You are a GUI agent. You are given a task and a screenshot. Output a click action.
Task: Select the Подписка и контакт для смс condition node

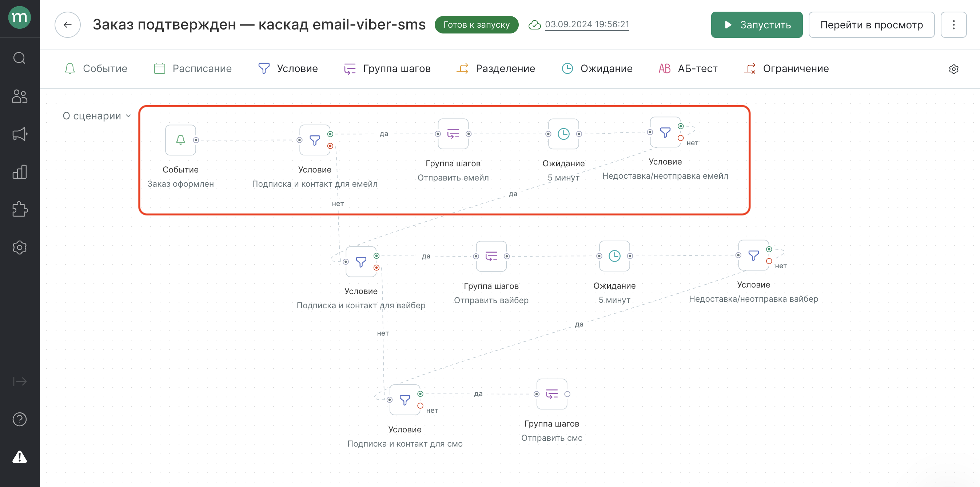[x=405, y=400]
